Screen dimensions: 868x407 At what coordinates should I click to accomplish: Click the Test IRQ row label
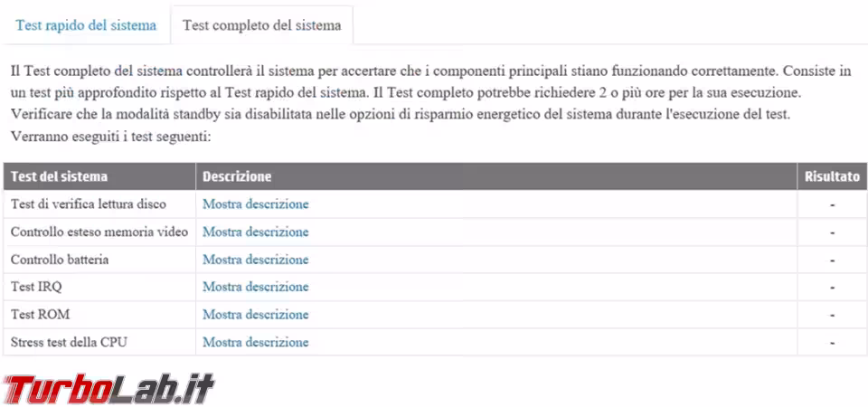37,288
